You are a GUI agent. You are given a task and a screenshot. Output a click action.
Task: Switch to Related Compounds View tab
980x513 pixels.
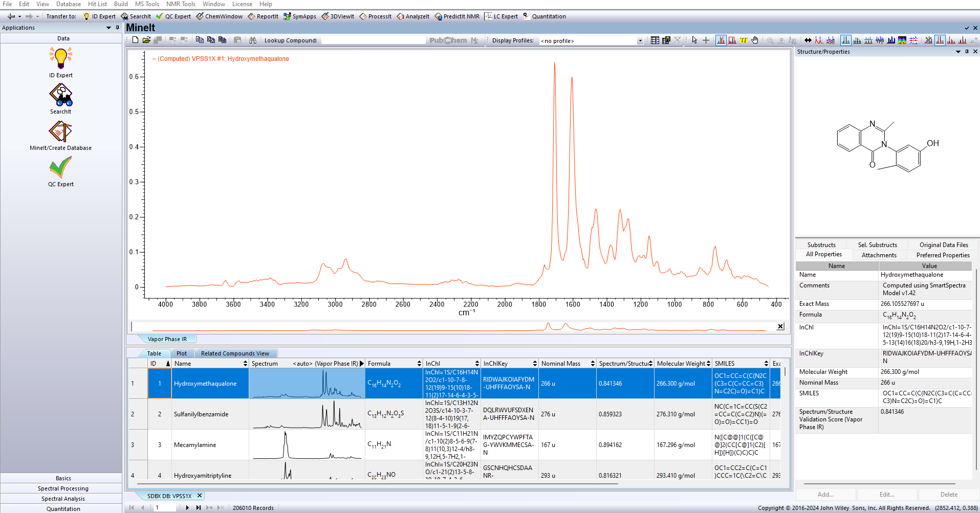[235, 353]
